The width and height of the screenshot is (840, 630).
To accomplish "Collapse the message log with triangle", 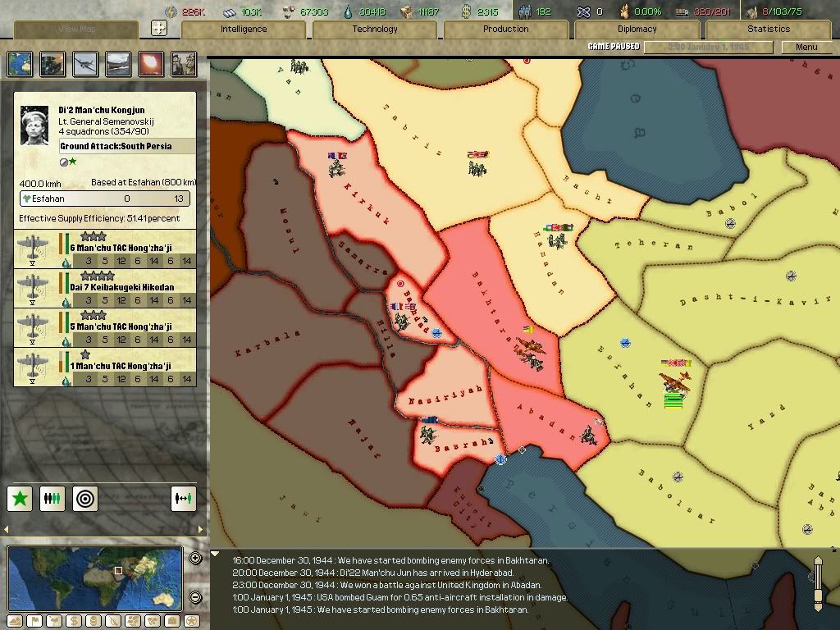I will coord(215,554).
